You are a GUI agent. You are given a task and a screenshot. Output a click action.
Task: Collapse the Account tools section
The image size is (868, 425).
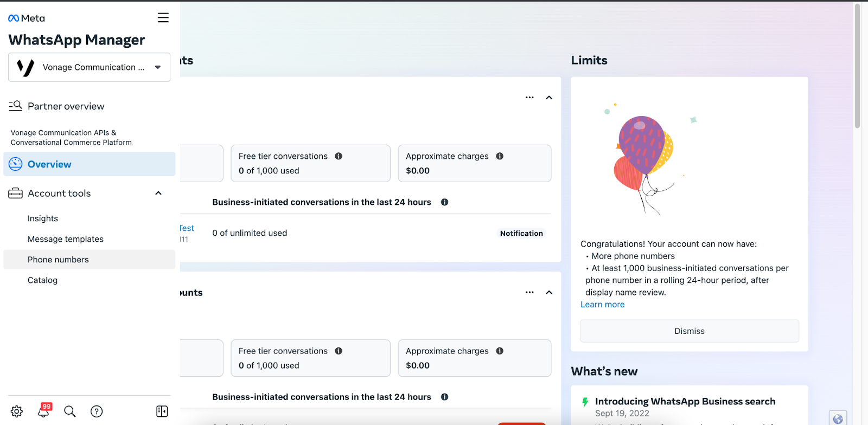158,194
